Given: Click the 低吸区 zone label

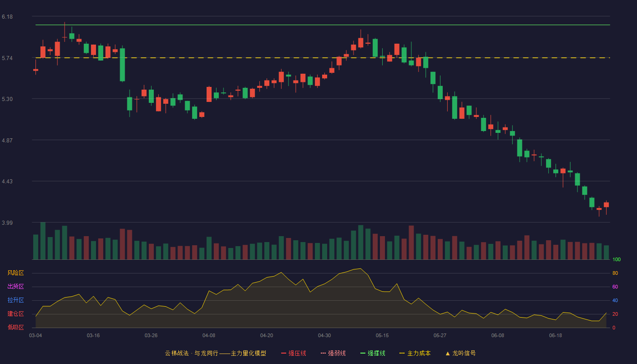Looking at the screenshot, I should coord(15,327).
